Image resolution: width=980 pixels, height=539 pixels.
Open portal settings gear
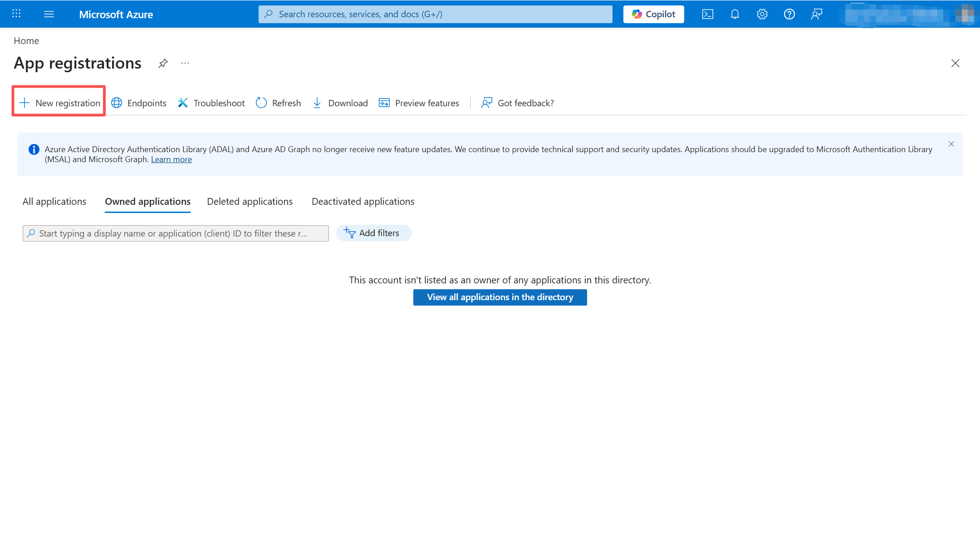(x=762, y=14)
